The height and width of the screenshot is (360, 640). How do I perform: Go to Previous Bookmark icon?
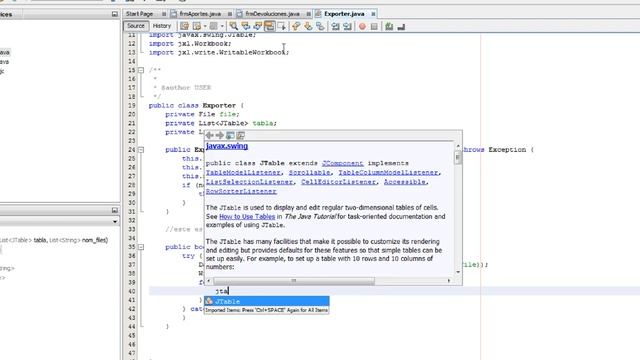coord(296,27)
